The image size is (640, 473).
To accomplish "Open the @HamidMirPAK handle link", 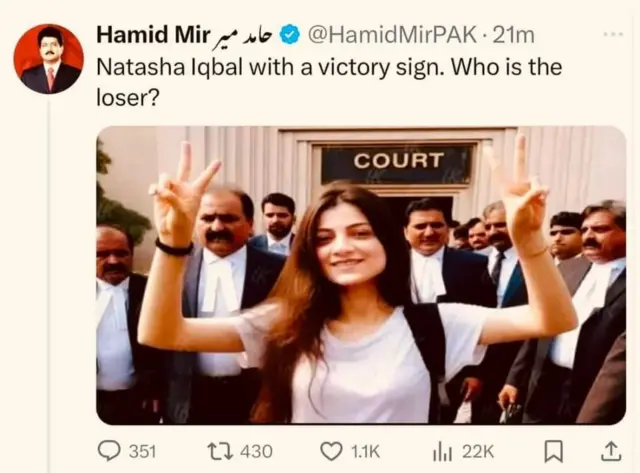I will point(392,35).
